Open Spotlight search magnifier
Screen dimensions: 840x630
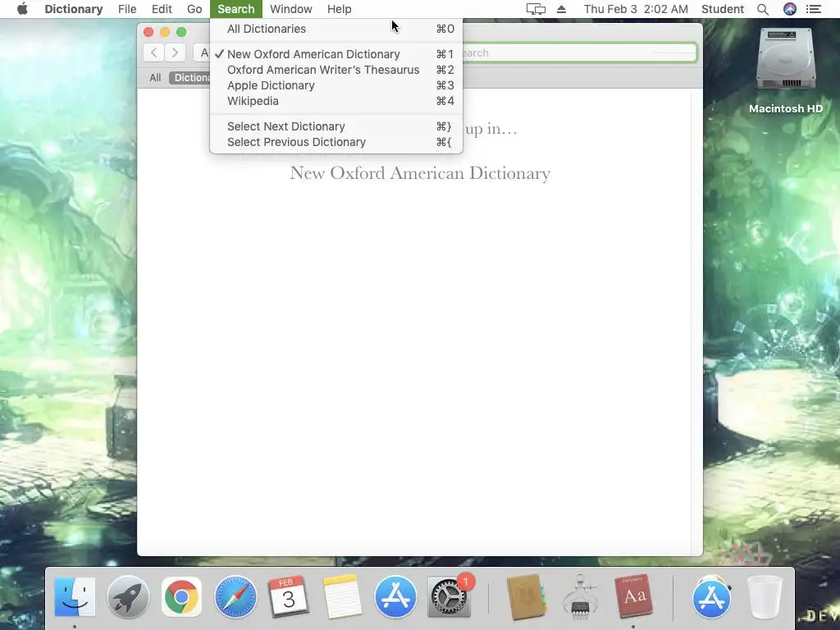point(763,9)
